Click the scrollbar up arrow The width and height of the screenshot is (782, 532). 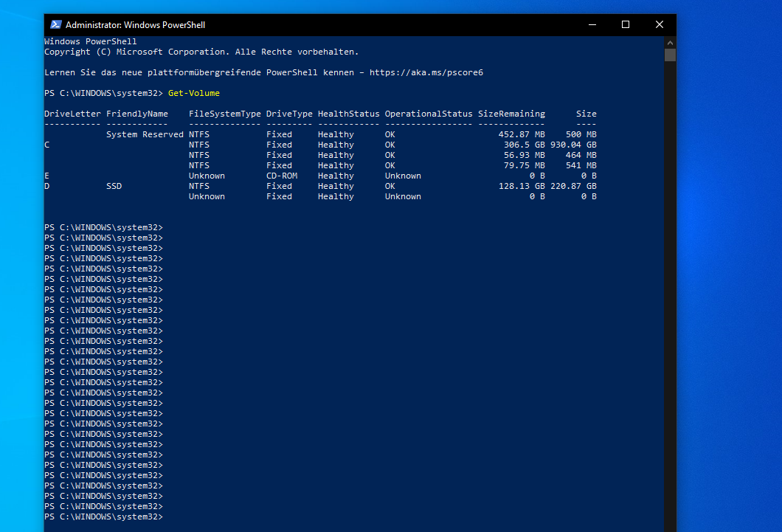pyautogui.click(x=670, y=42)
